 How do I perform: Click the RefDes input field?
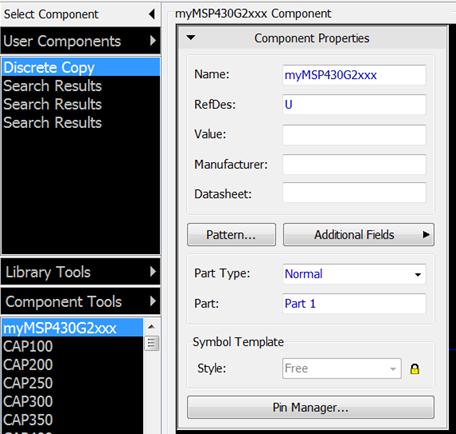[354, 105]
